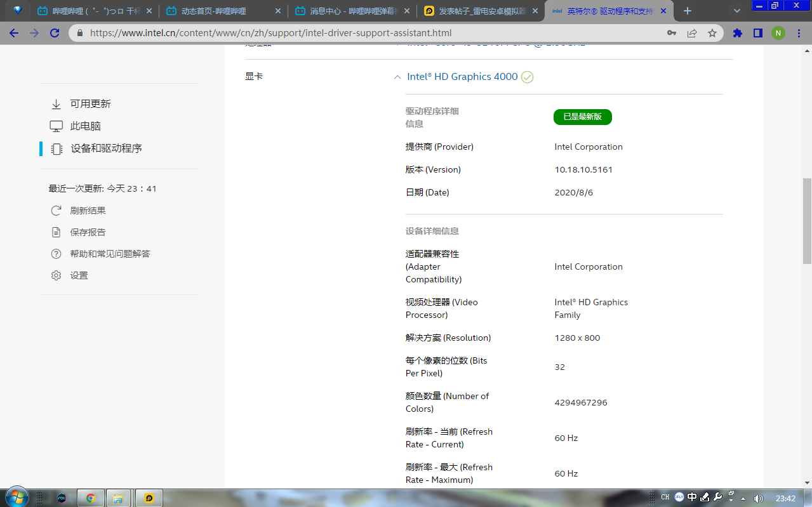The height and width of the screenshot is (507, 812).
Task: Switch to the 动态首页-哔哩哔哩 tab
Action: (213, 11)
